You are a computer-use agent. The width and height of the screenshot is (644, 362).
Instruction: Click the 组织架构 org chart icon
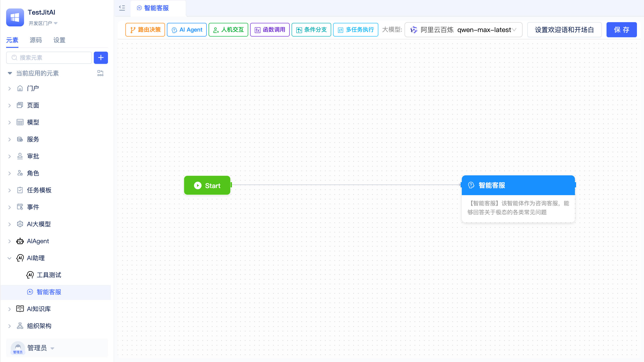coord(20,326)
